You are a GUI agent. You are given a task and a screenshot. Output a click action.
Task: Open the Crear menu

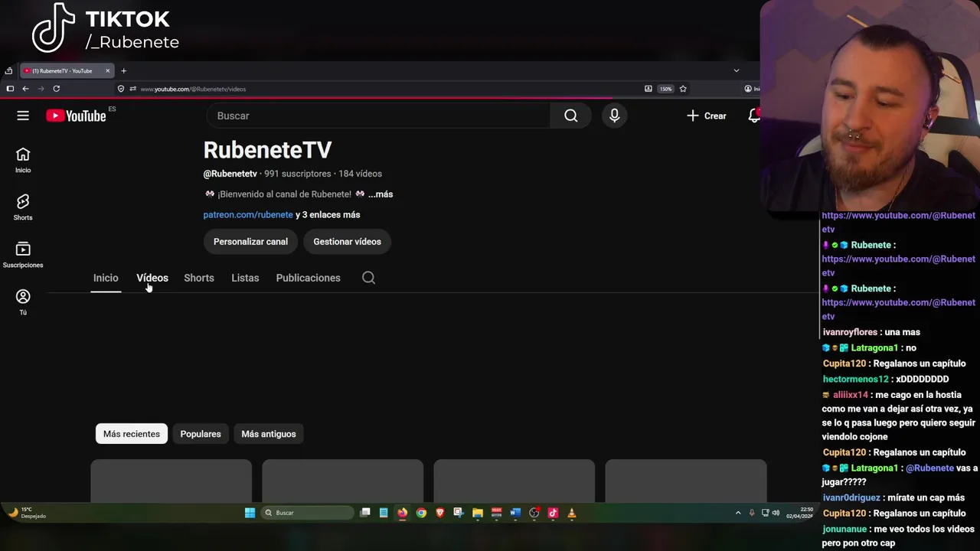(707, 116)
